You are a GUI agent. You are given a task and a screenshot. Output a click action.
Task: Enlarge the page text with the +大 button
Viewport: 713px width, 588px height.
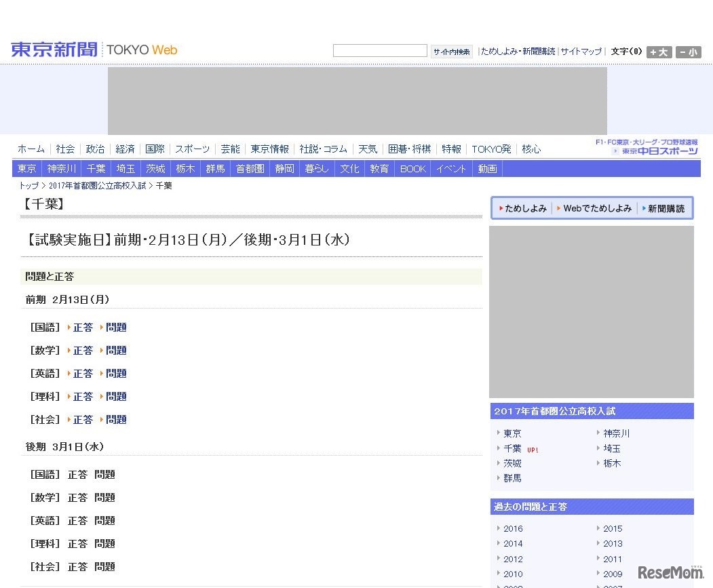(x=658, y=52)
